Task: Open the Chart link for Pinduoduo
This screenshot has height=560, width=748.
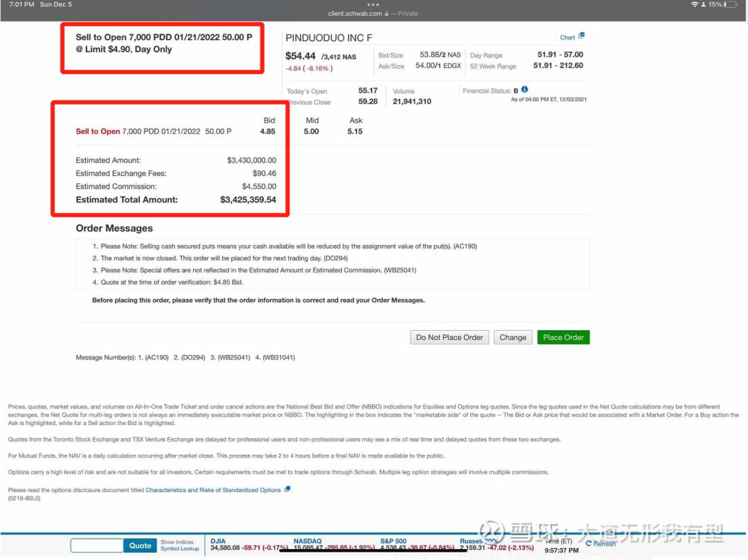Action: click(567, 37)
